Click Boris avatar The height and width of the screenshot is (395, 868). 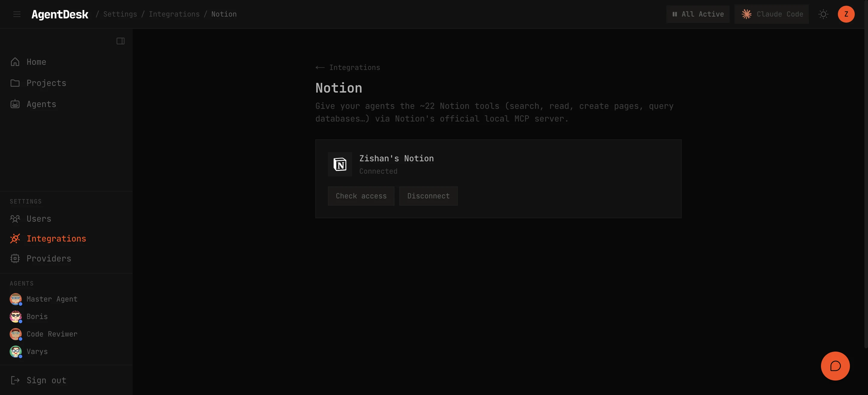pos(15,317)
